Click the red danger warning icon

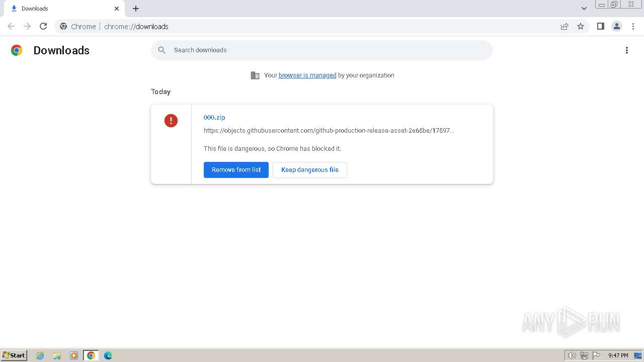click(171, 121)
